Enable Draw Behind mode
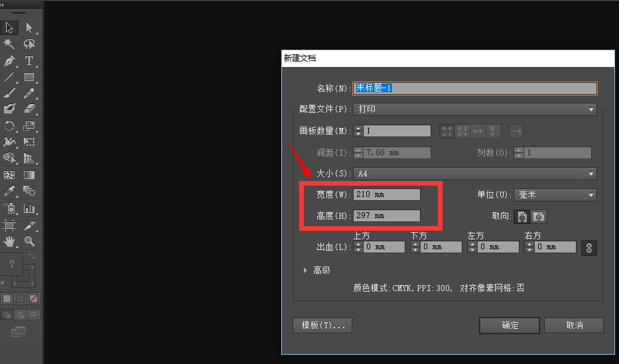The height and width of the screenshot is (364, 619). pyautogui.click(x=20, y=315)
